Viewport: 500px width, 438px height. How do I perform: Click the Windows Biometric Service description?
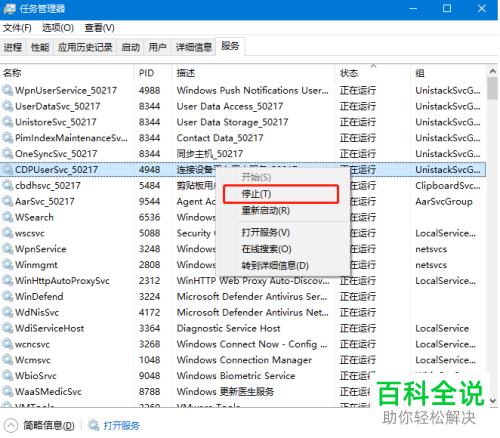pos(236,376)
